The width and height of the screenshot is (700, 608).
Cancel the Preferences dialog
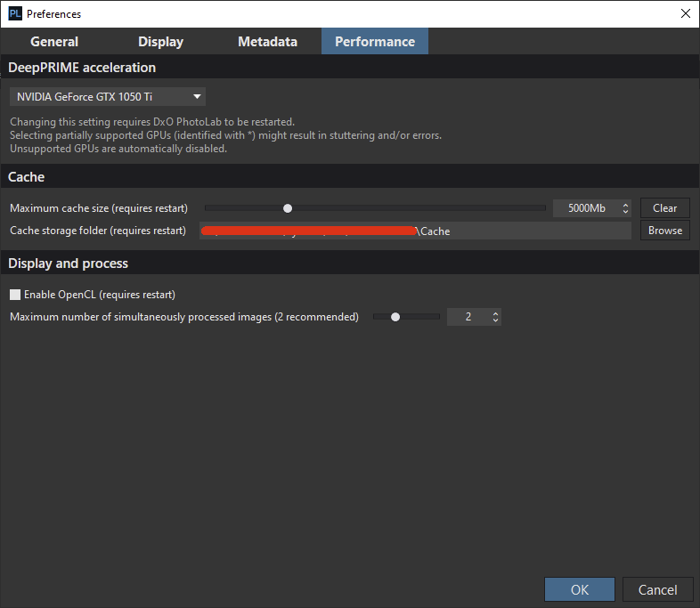pyautogui.click(x=657, y=589)
